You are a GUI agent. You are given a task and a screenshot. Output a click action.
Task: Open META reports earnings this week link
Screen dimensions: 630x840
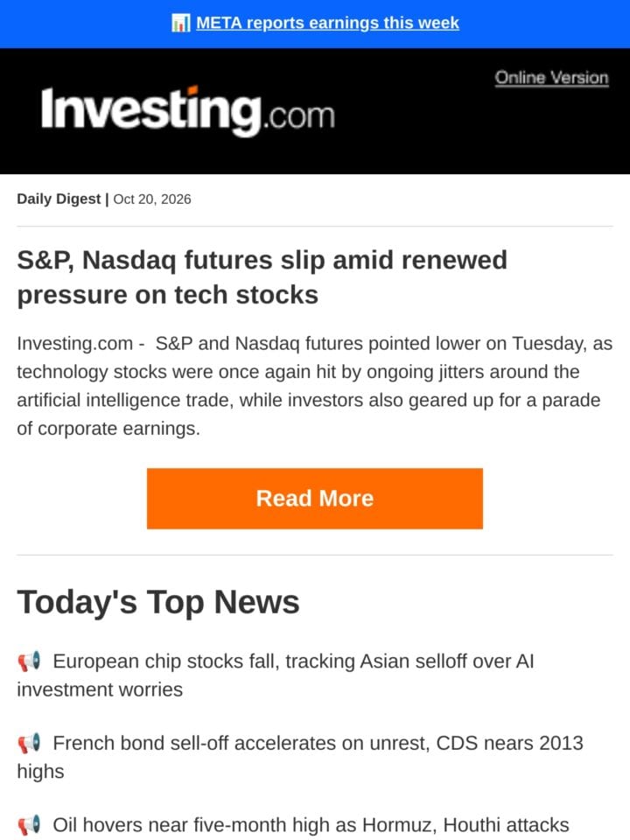point(328,23)
